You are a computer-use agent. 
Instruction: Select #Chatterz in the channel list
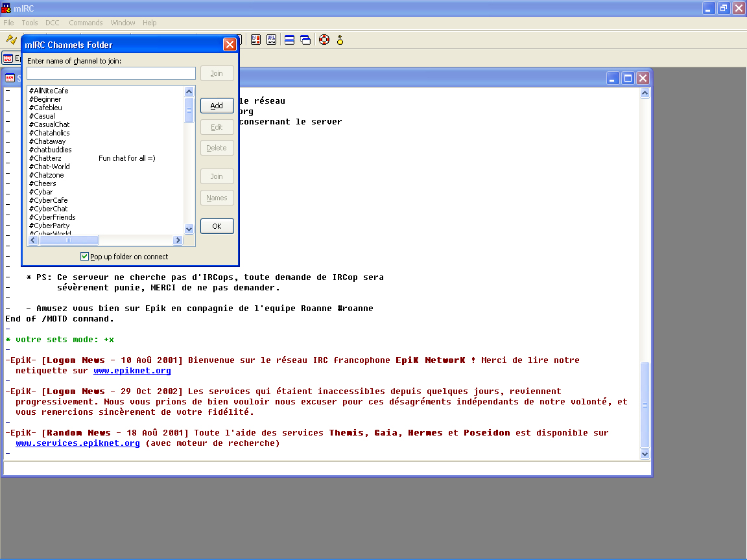[45, 159]
